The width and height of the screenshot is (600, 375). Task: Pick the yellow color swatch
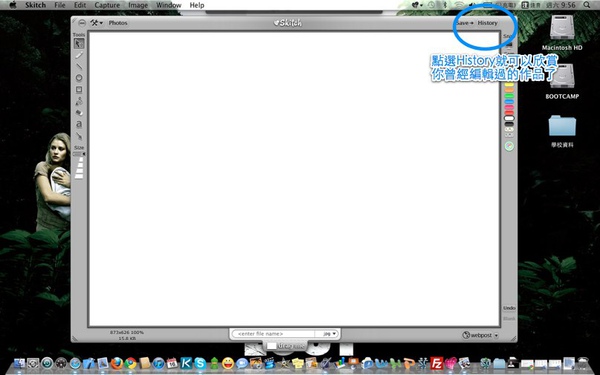click(509, 85)
